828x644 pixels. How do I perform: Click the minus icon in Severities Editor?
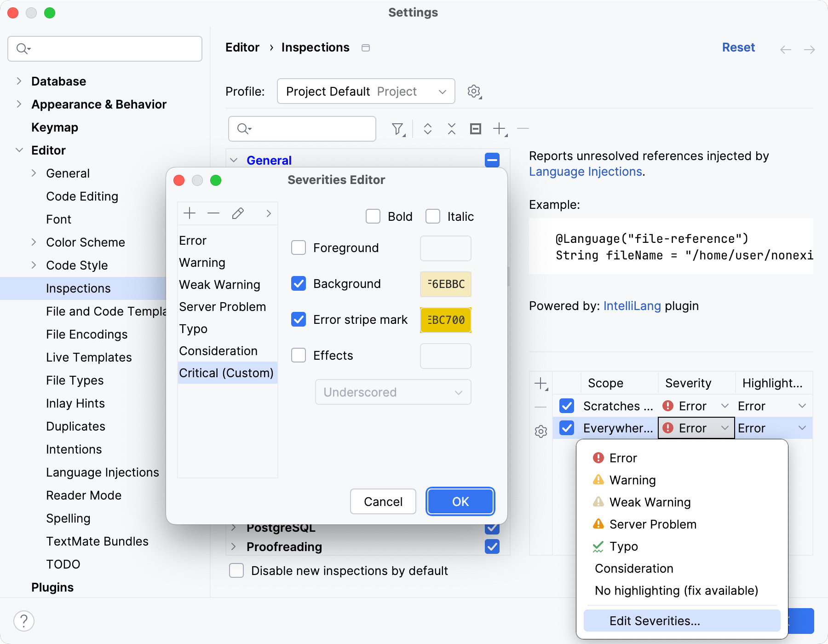(x=213, y=213)
